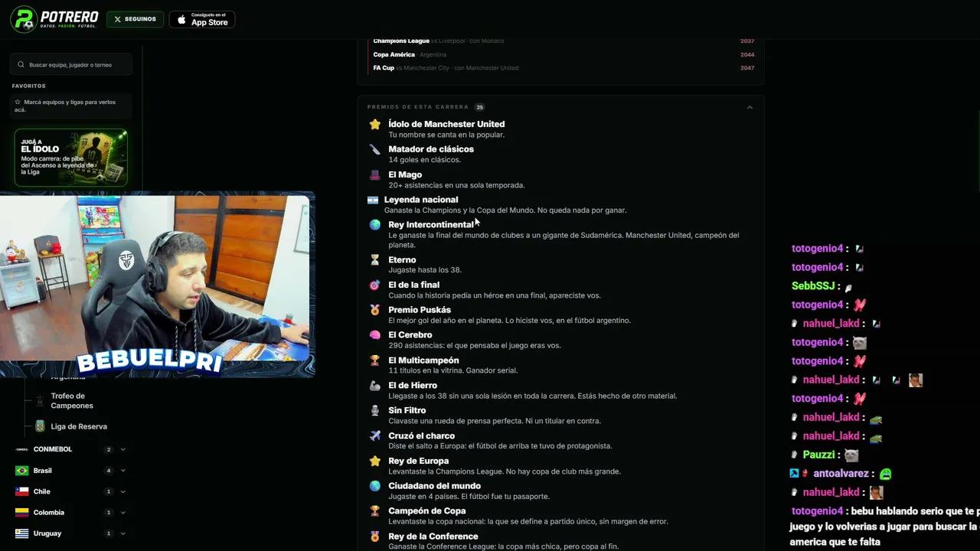Click the Leyenda nacional award title
Screen dimensions: 980x551
coord(421,200)
